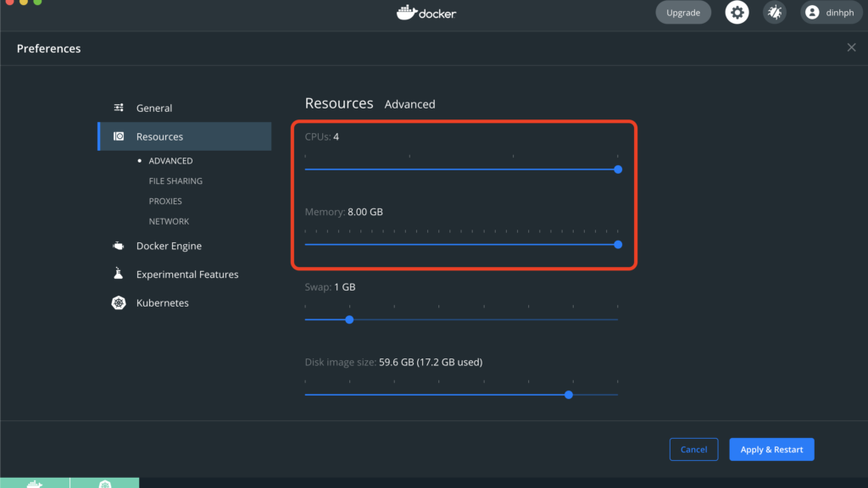Click the Upgrade button
The width and height of the screenshot is (868, 488).
pyautogui.click(x=683, y=12)
